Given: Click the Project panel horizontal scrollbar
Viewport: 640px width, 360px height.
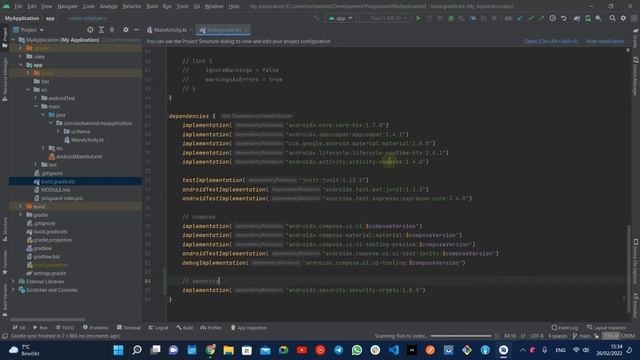Looking at the screenshot, I should click(x=47, y=320).
